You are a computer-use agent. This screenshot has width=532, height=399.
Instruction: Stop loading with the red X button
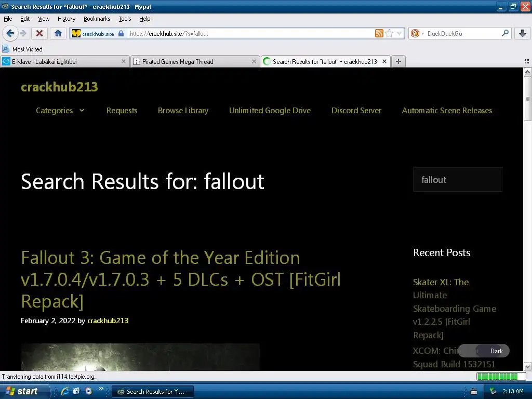[x=39, y=33]
